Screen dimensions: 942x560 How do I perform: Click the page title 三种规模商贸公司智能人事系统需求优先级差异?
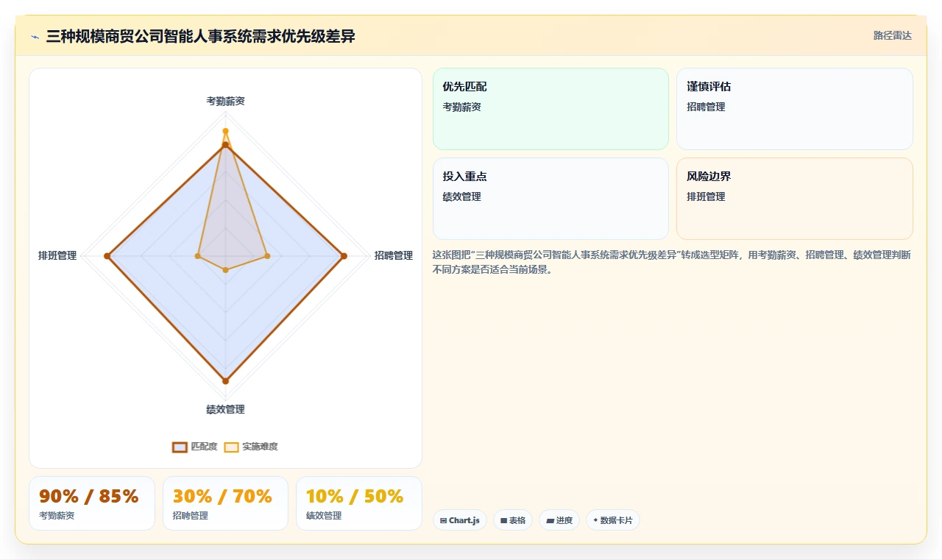[201, 36]
